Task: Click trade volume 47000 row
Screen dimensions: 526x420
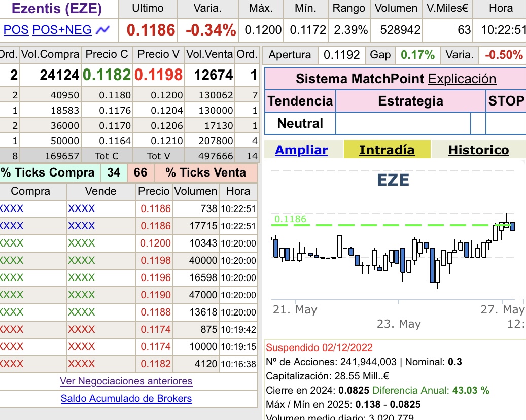Action: pyautogui.click(x=203, y=295)
